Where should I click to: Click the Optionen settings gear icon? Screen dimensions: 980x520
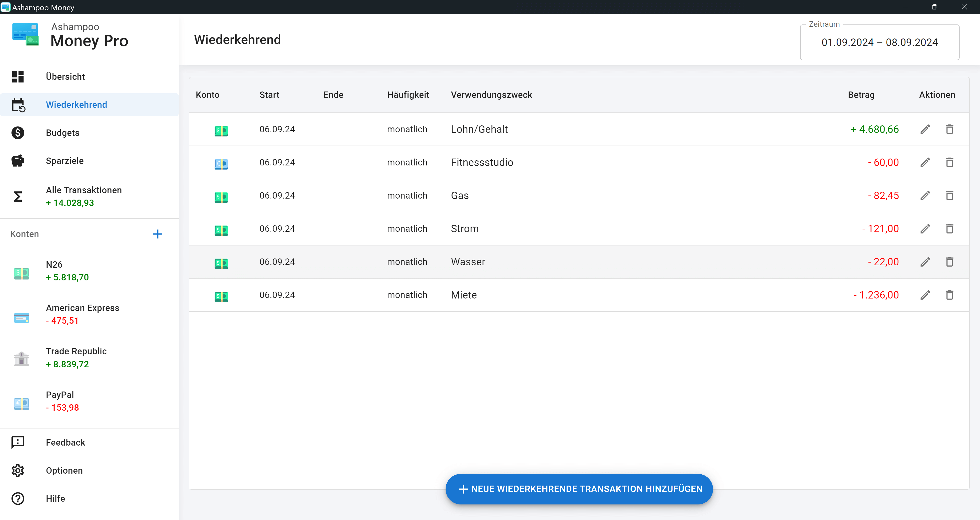[x=18, y=470]
